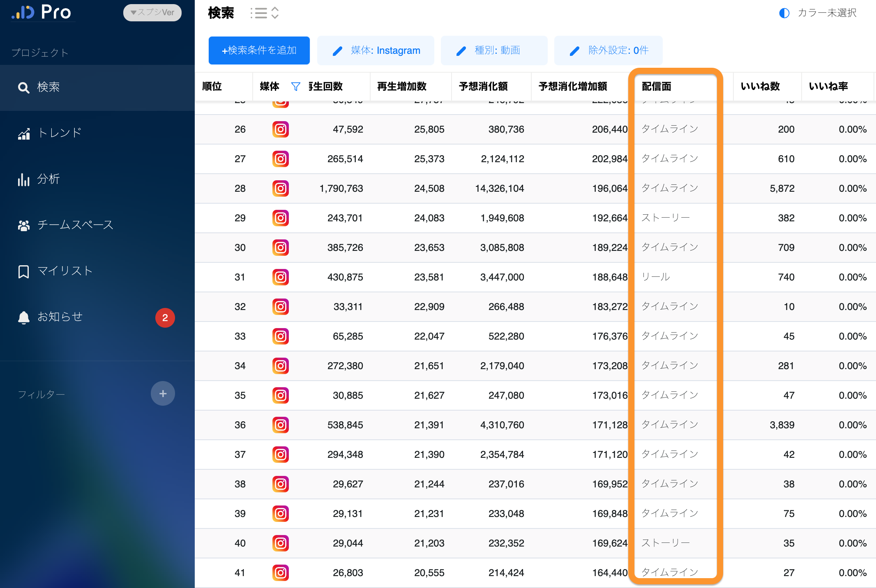
Task: Expand フィルター with the plus button
Action: [163, 393]
